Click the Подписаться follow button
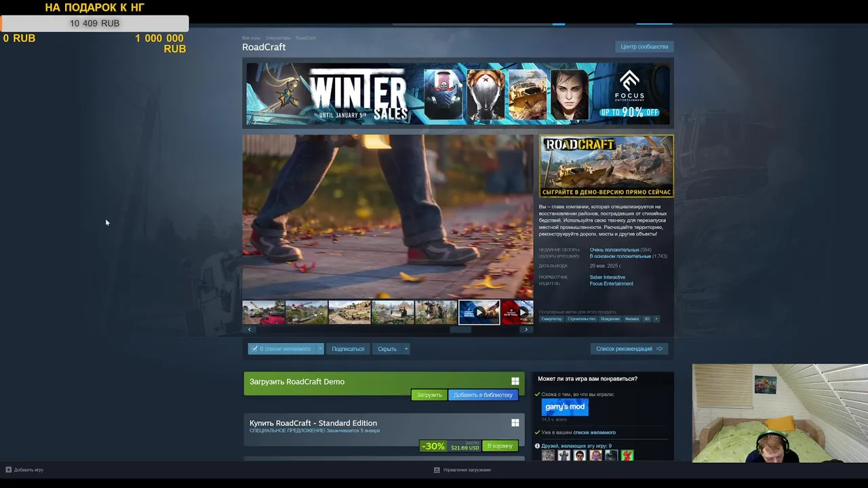 coord(348,349)
